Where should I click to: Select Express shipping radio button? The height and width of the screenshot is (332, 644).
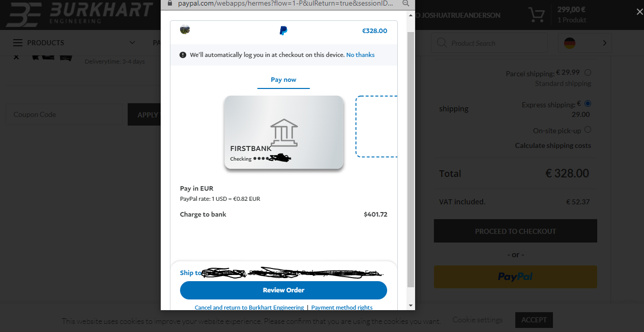588,103
